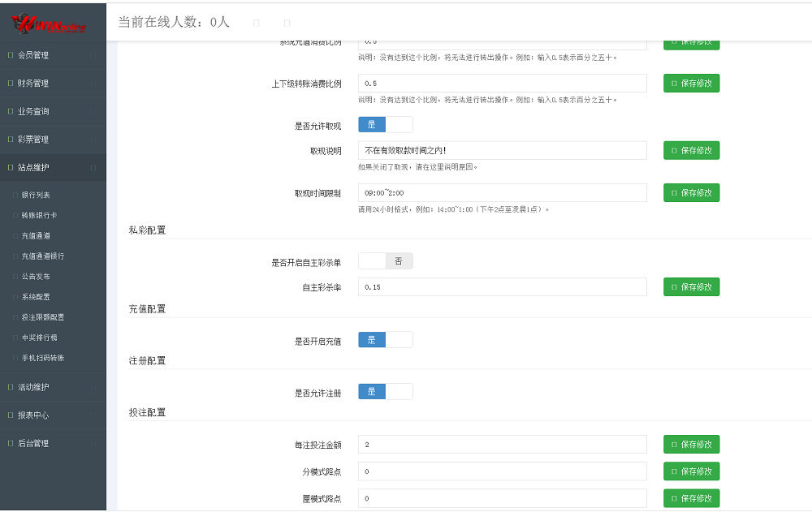This screenshot has height=512, width=812.
Task: Enable the 是否开启自主彩杀单 toggle
Action: 374,260
